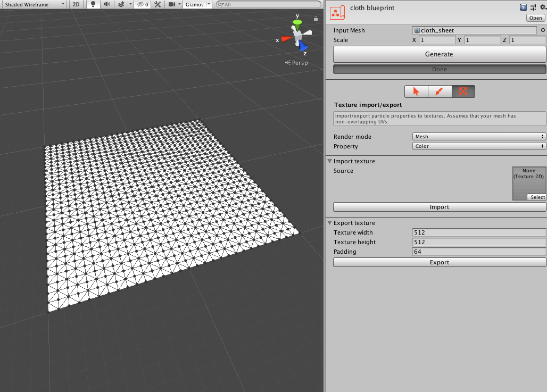
Task: Open the Property dropdown set to Color
Action: tap(479, 146)
